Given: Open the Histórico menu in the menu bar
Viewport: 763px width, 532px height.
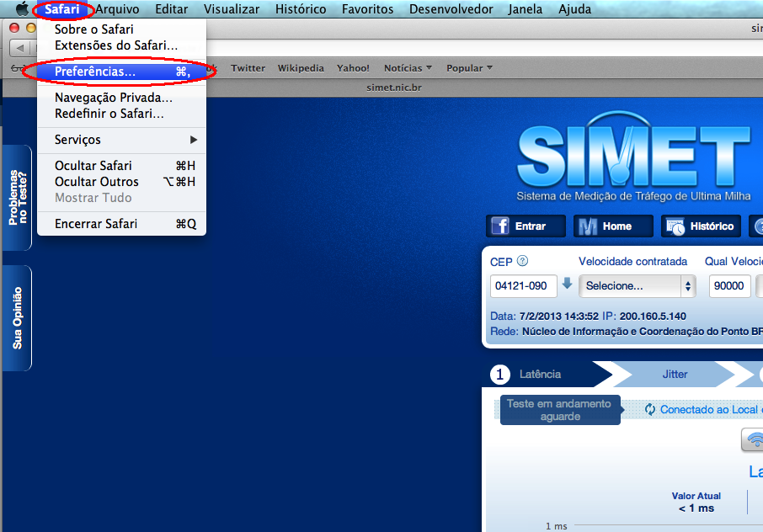Looking at the screenshot, I should point(301,9).
